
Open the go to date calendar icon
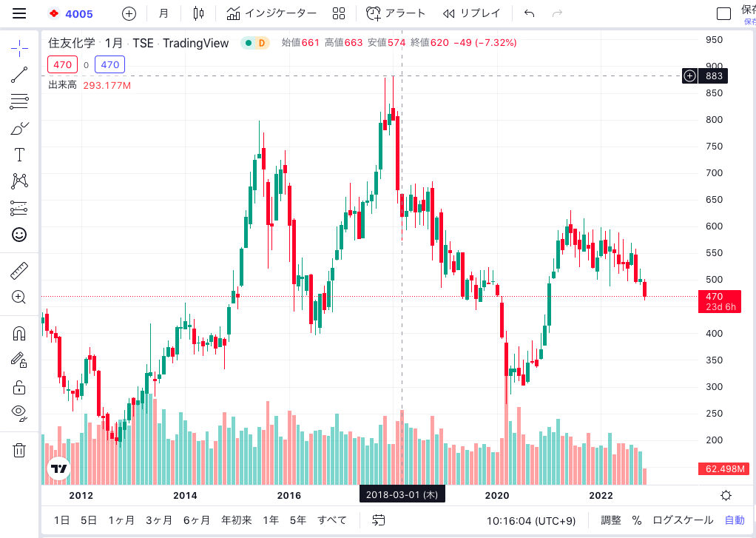click(x=379, y=520)
